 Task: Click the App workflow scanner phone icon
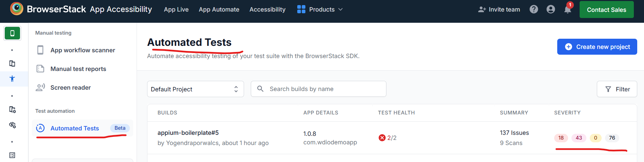(x=40, y=50)
